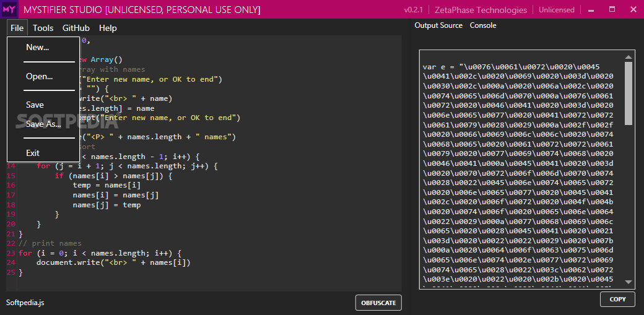Click the v0.2.1 version label
644x315 pixels.
tap(414, 10)
